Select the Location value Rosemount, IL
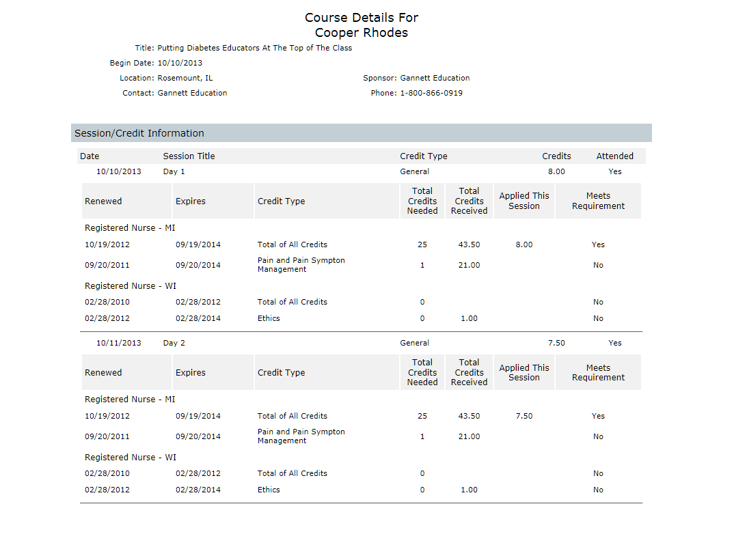This screenshot has height=560, width=747. (x=185, y=78)
